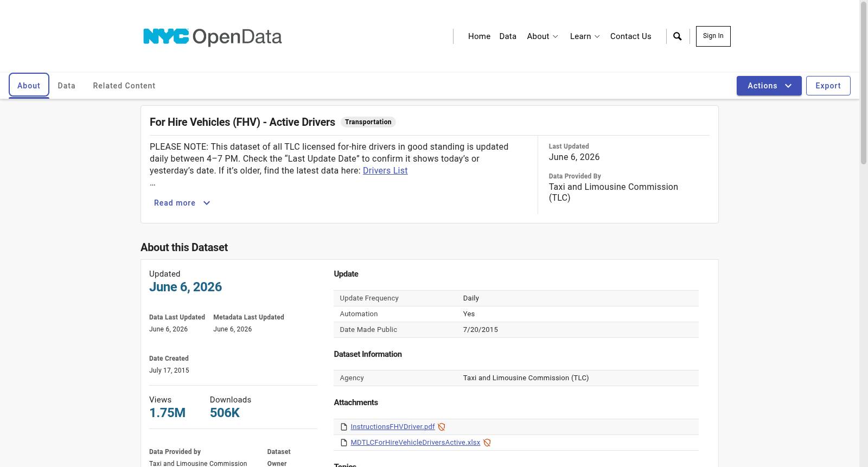Click the Automation value Yes
This screenshot has height=467, width=868.
pos(469,314)
